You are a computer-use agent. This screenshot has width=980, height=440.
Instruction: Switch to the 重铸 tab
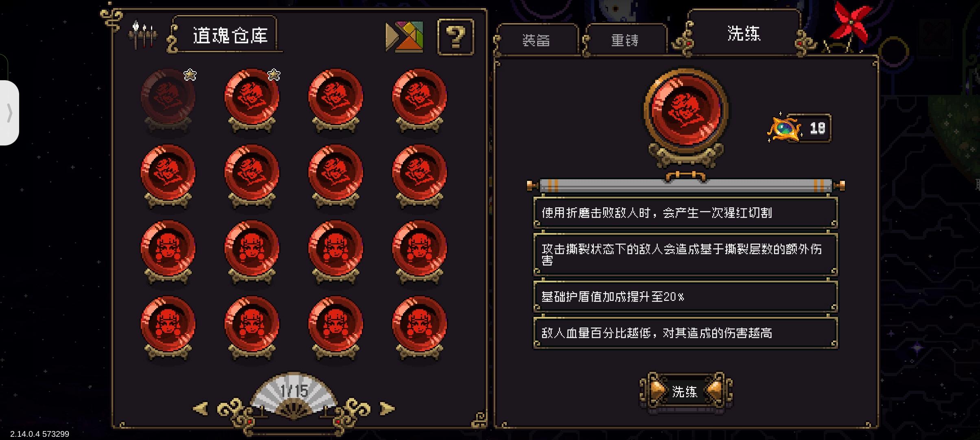click(625, 40)
